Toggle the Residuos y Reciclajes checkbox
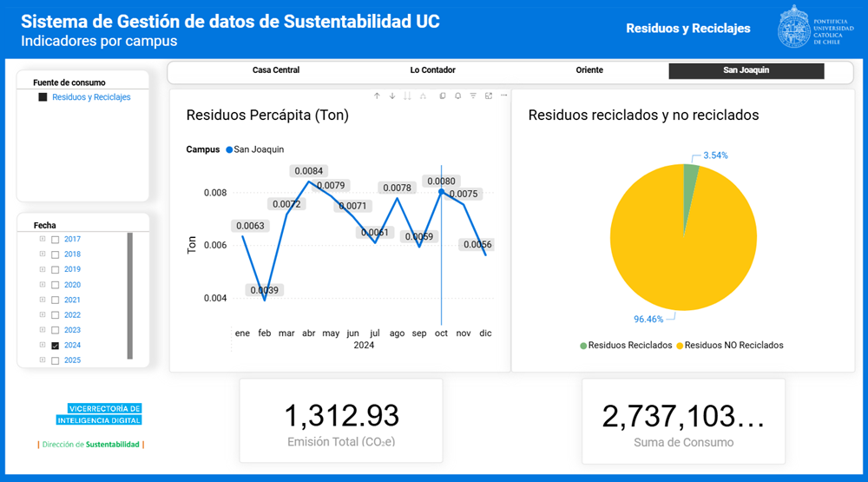Screen dimensions: 868x482 [43, 97]
